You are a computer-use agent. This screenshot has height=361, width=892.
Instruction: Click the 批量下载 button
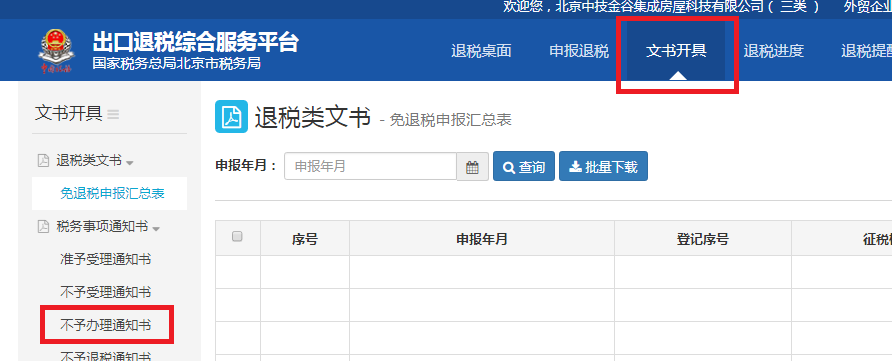[x=603, y=167]
